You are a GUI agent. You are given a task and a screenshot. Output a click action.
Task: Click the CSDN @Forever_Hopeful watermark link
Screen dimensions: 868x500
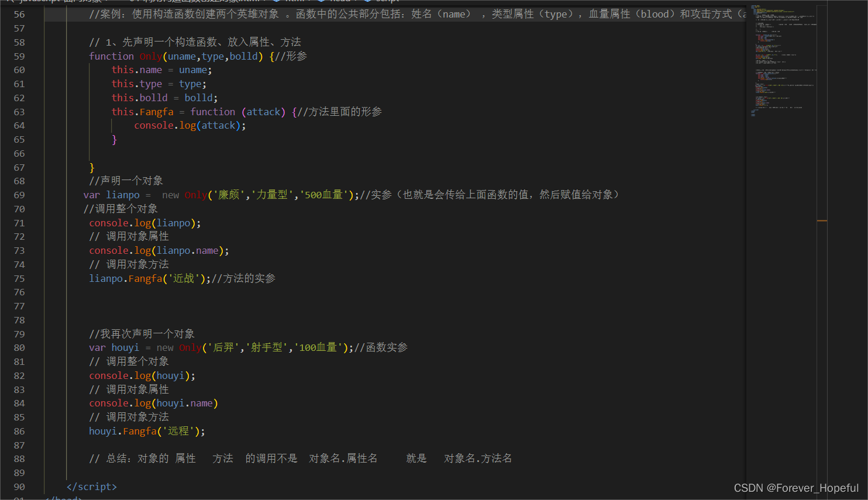tap(797, 487)
